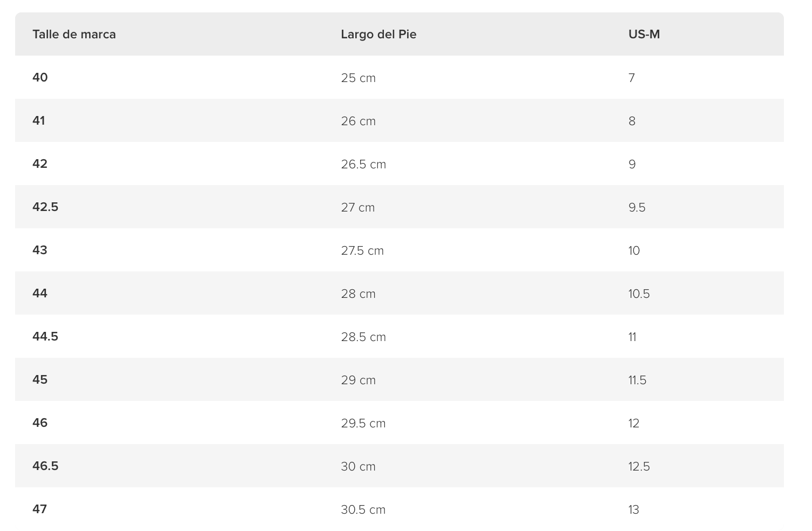812x531 pixels.
Task: Select brand size 40 cell
Action: click(40, 78)
